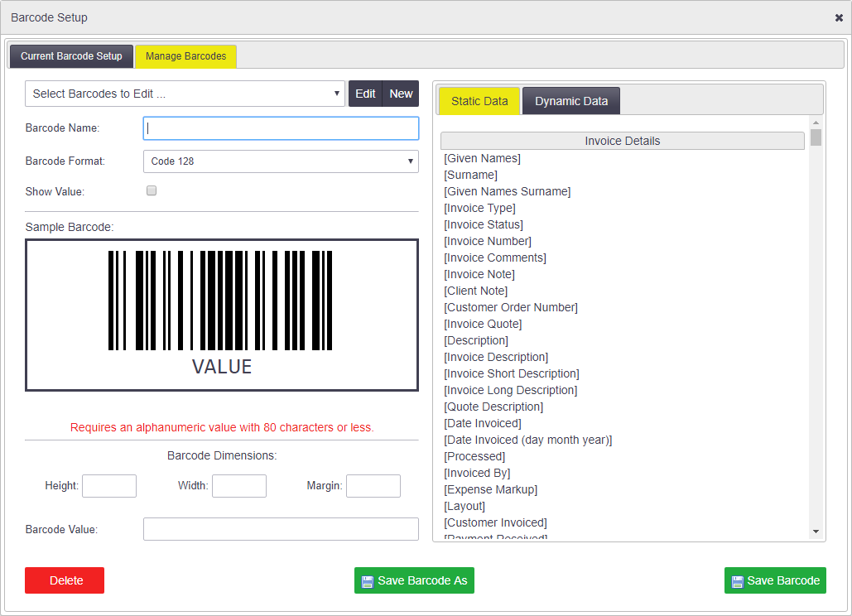The width and height of the screenshot is (852, 616).
Task: Expand the Barcode Format Code 128 dropdown
Action: pyautogui.click(x=281, y=161)
